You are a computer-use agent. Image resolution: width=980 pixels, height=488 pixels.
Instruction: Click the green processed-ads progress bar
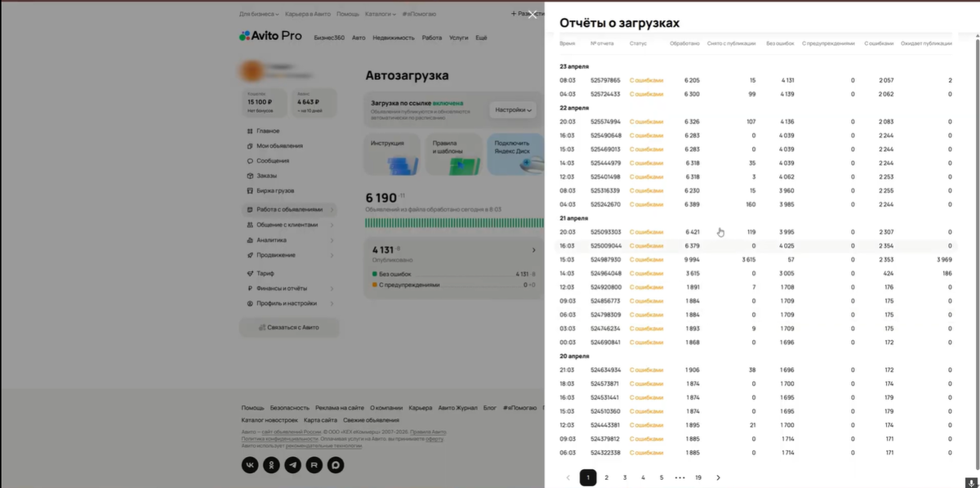point(454,222)
